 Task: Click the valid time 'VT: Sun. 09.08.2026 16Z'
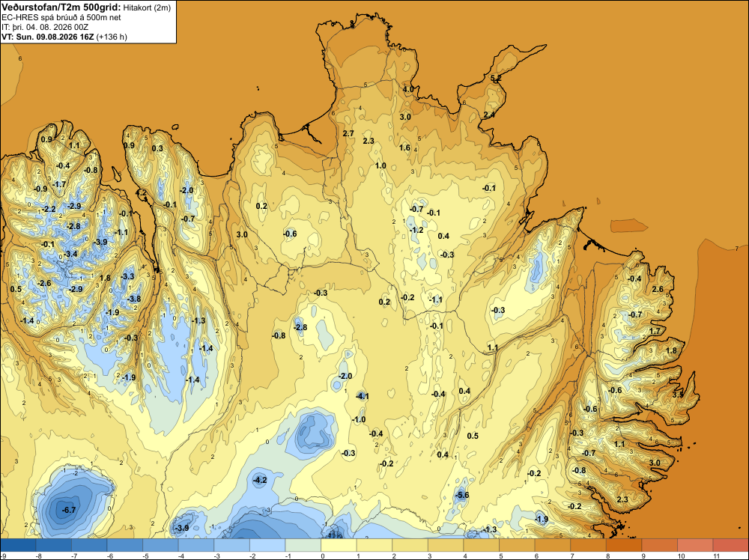pos(48,37)
